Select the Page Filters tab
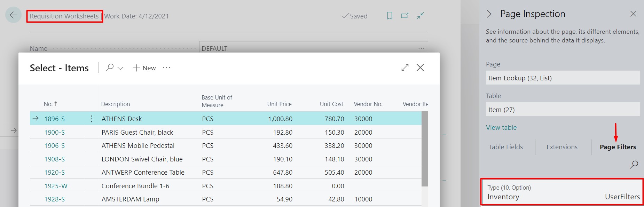 coord(618,147)
